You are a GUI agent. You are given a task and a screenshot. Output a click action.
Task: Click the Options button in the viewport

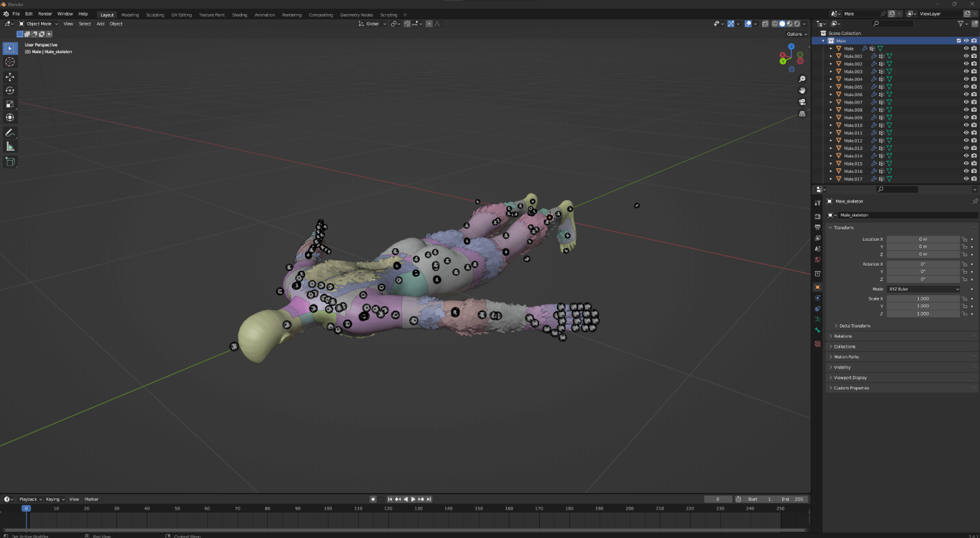(795, 34)
